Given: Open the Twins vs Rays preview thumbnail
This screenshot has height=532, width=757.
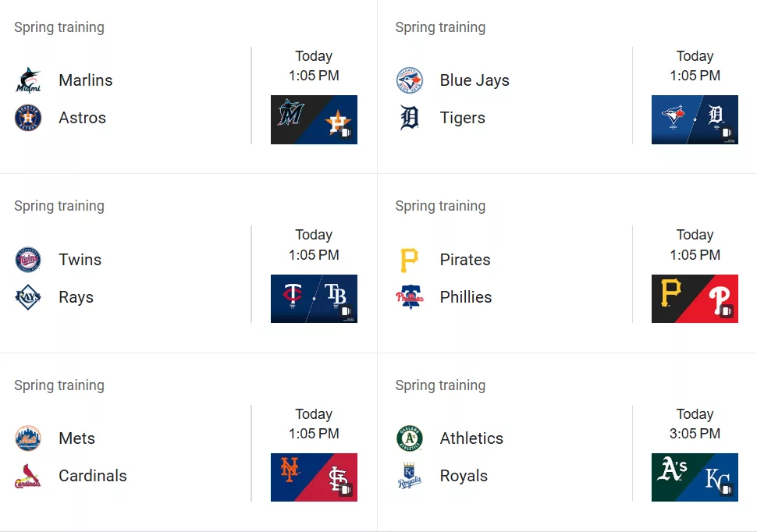Looking at the screenshot, I should pyautogui.click(x=314, y=299).
